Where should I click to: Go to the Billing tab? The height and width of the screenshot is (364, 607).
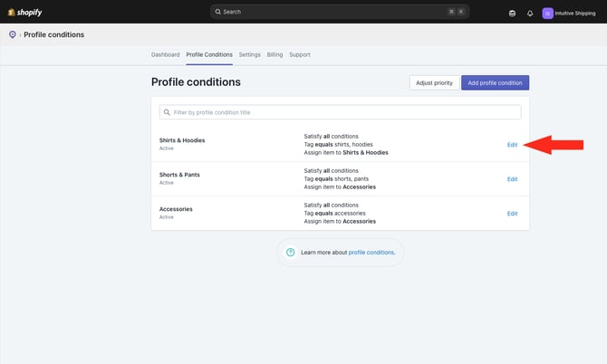click(x=275, y=54)
